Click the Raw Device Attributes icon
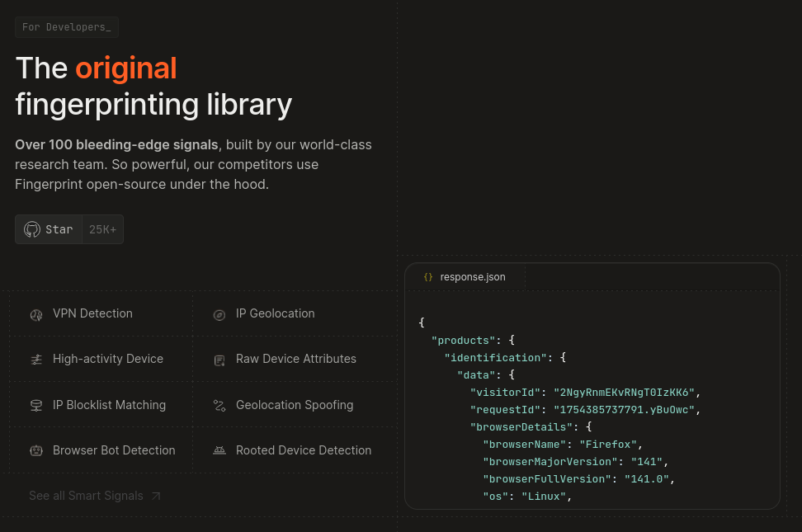 click(219, 360)
